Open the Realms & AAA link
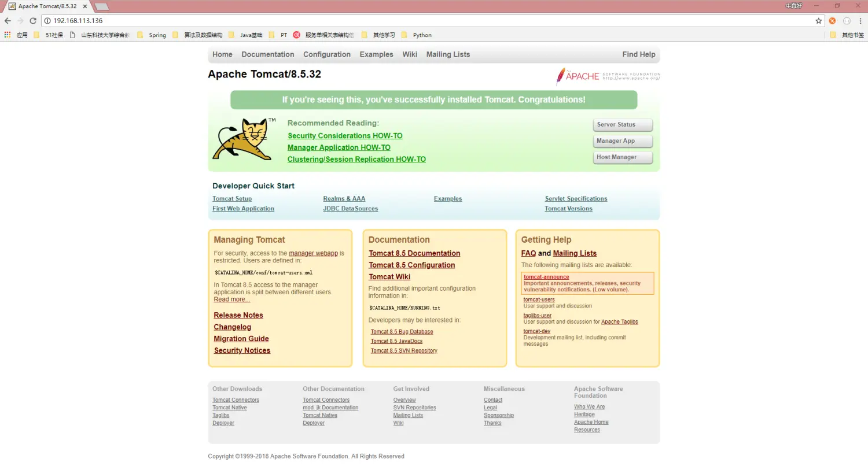Viewport: 868px width, 470px height. point(344,199)
